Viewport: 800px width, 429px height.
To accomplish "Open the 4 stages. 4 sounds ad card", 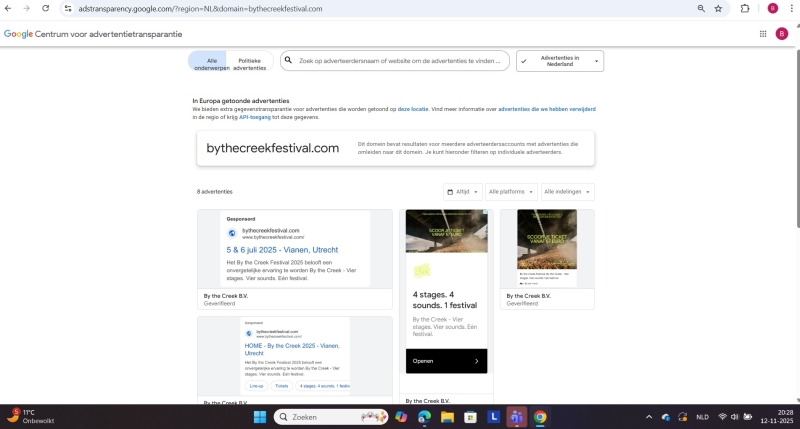I will (x=446, y=306).
